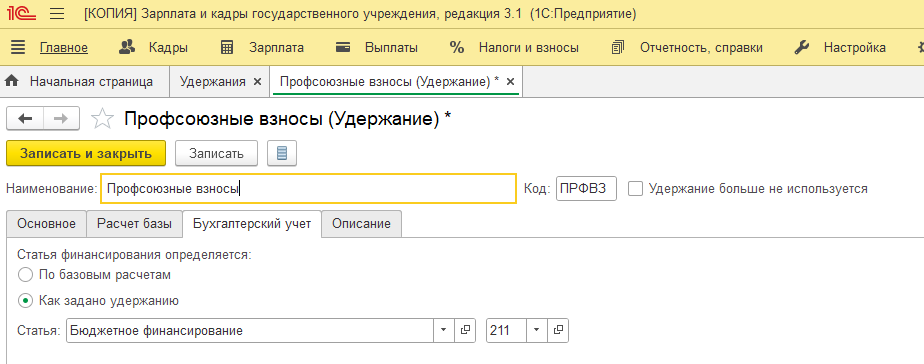Click the Записать button
Viewport: 924px width, 364px height.
pos(216,153)
